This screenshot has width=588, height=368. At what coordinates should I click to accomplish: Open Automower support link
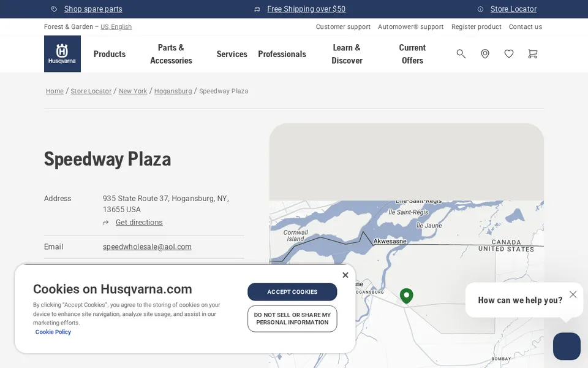410,26
